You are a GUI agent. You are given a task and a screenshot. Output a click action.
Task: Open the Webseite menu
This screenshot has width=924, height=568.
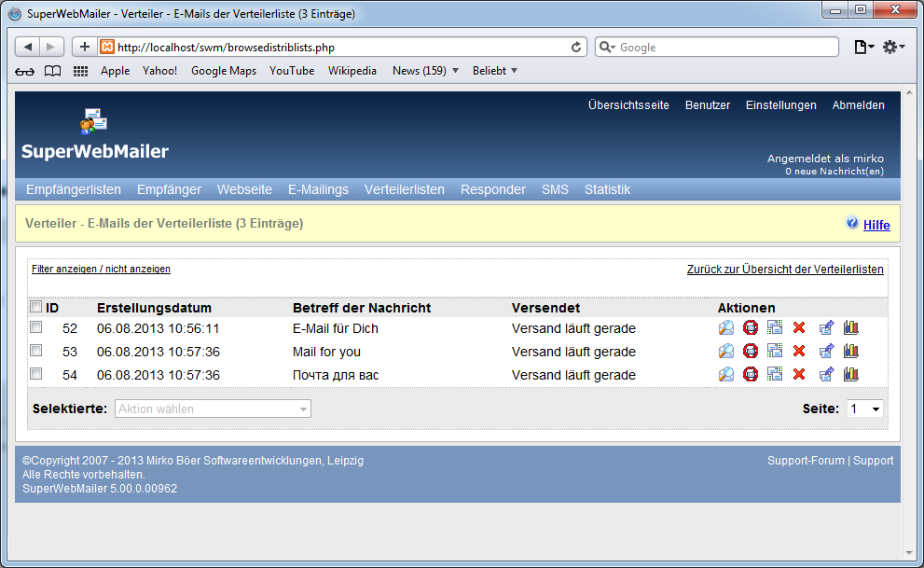click(x=244, y=189)
